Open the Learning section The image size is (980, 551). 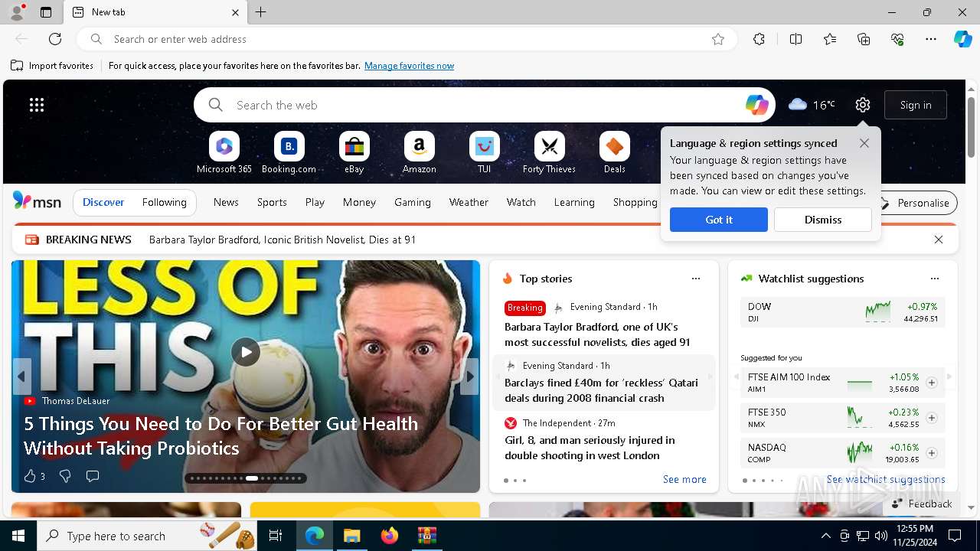pos(574,202)
